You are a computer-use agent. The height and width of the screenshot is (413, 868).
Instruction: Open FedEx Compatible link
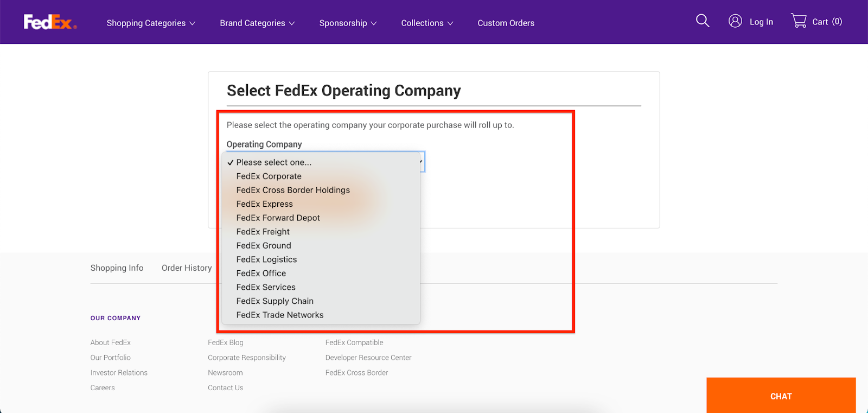[354, 342]
